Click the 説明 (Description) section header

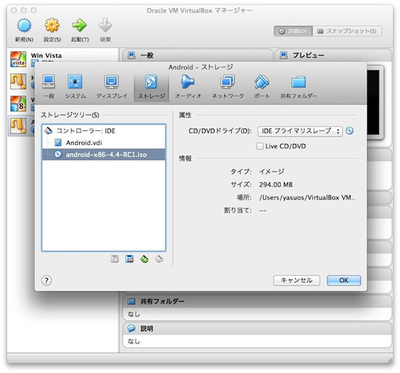(257, 329)
